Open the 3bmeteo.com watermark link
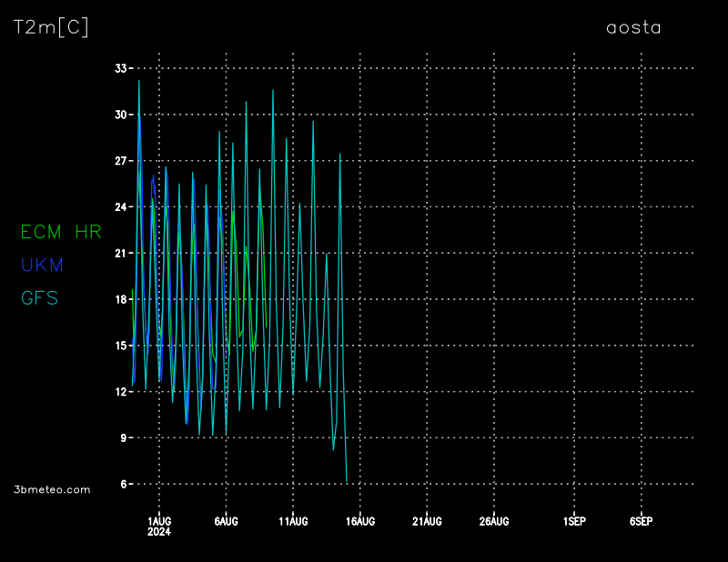The height and width of the screenshot is (562, 728). point(52,489)
